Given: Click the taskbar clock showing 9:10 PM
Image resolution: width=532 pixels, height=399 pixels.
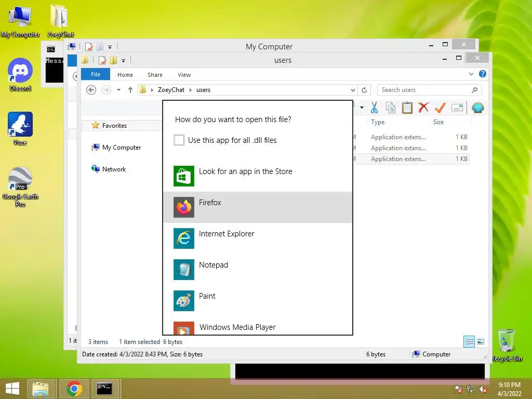Looking at the screenshot, I should point(509,389).
